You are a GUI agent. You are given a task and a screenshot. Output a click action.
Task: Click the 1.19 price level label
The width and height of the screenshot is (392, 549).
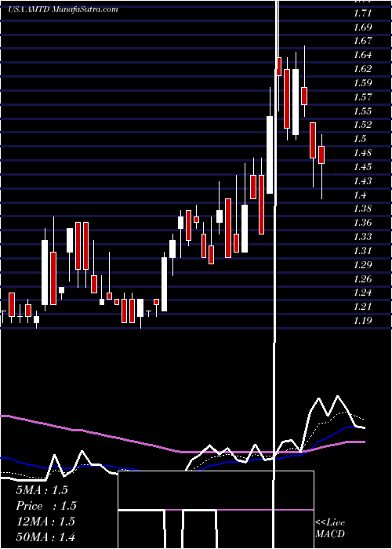(362, 321)
